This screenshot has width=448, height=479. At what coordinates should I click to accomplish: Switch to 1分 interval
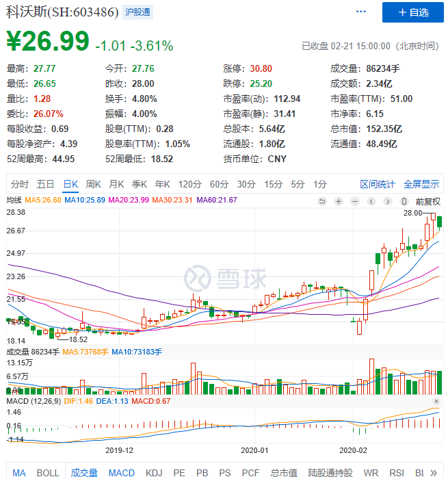pyautogui.click(x=320, y=184)
